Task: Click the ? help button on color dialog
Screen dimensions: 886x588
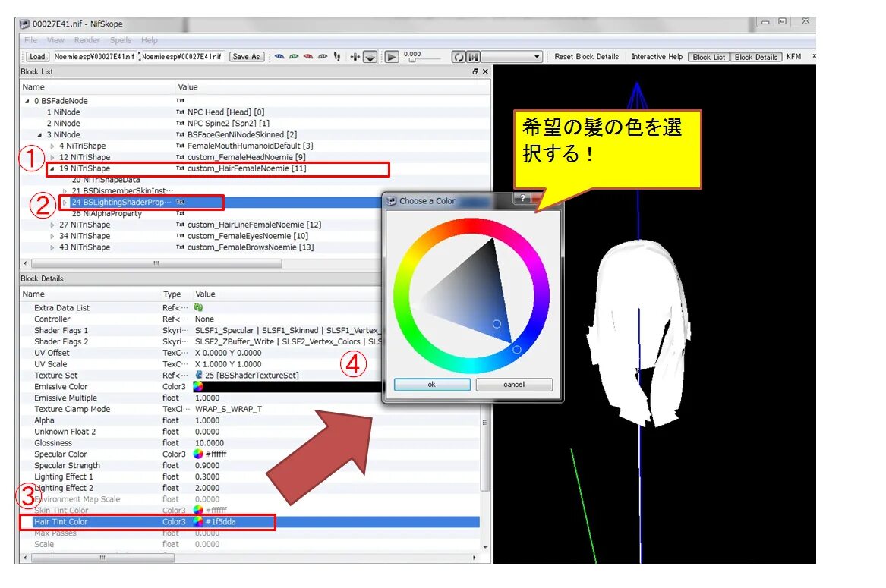Action: coord(522,198)
